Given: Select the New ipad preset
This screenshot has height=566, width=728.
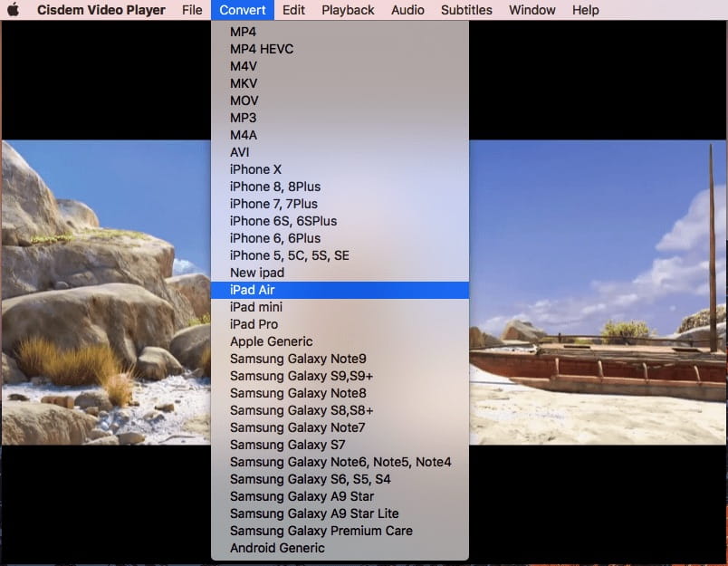Looking at the screenshot, I should tap(340, 273).
